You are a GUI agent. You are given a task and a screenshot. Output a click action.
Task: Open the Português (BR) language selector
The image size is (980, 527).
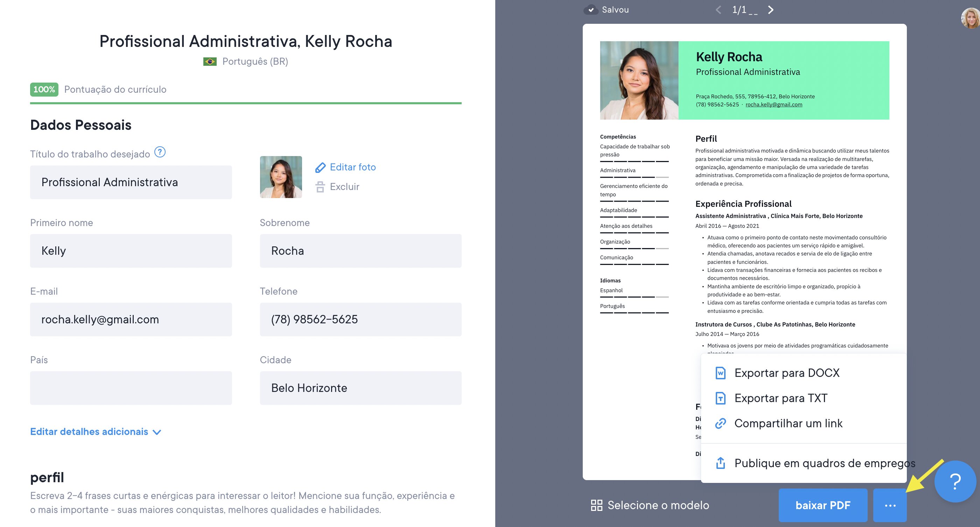(x=255, y=62)
